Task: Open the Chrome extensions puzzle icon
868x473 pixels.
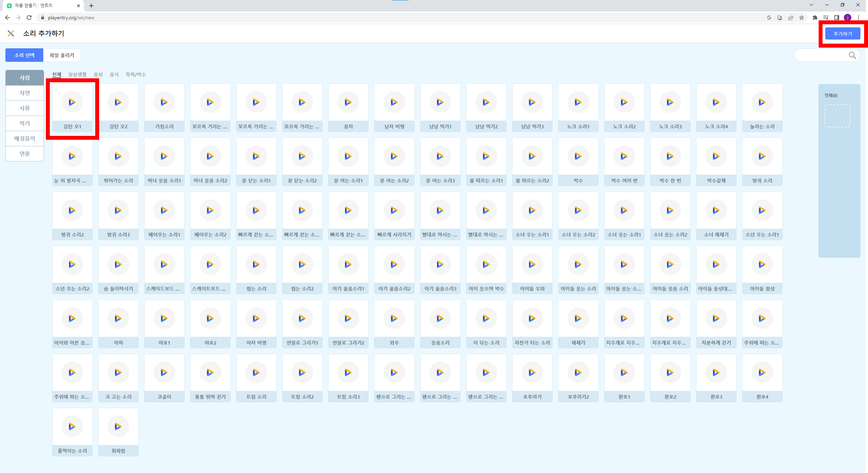Action: [x=815, y=18]
